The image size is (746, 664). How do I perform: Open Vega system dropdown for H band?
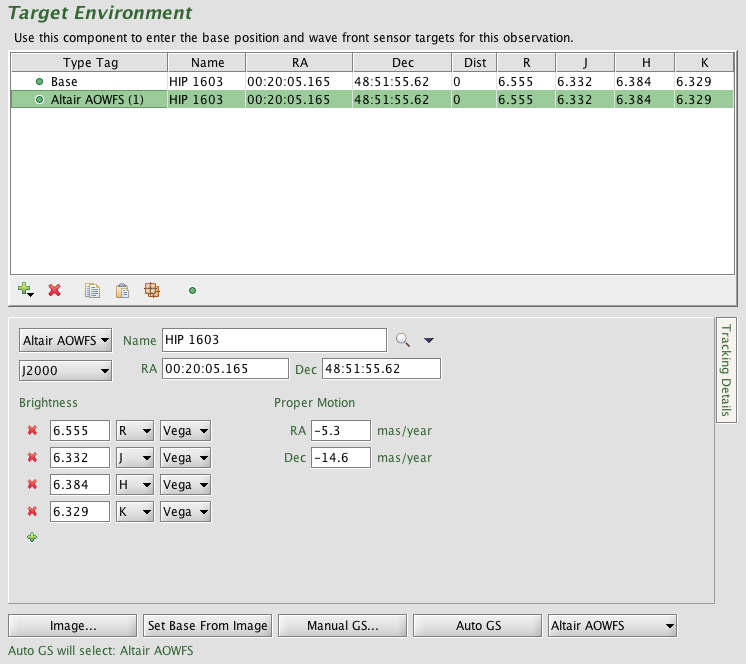point(186,485)
